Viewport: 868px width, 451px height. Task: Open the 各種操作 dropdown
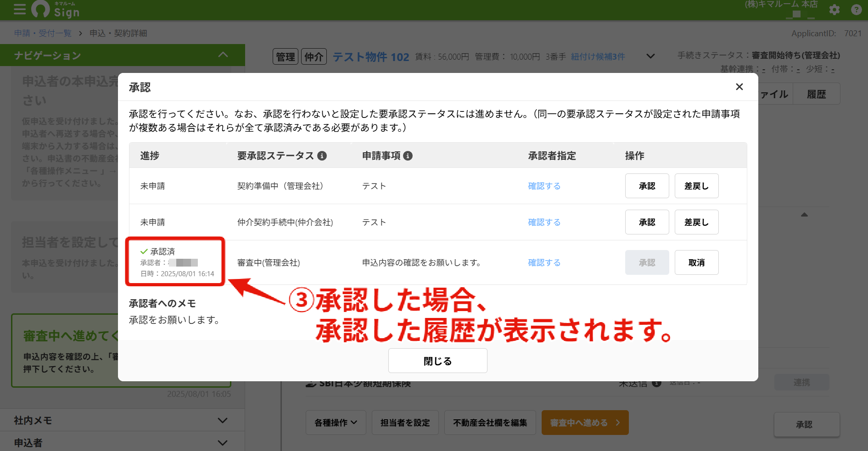(336, 423)
